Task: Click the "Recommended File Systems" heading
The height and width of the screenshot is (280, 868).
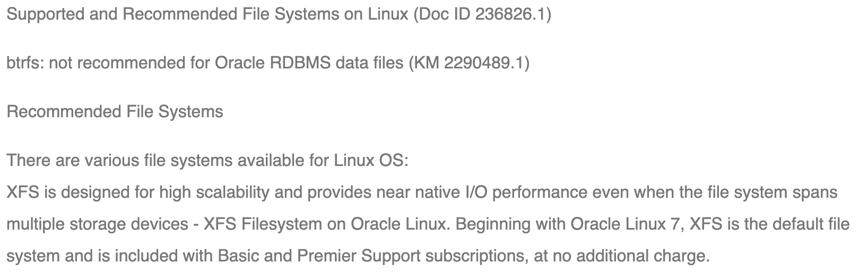Action: coord(115,112)
